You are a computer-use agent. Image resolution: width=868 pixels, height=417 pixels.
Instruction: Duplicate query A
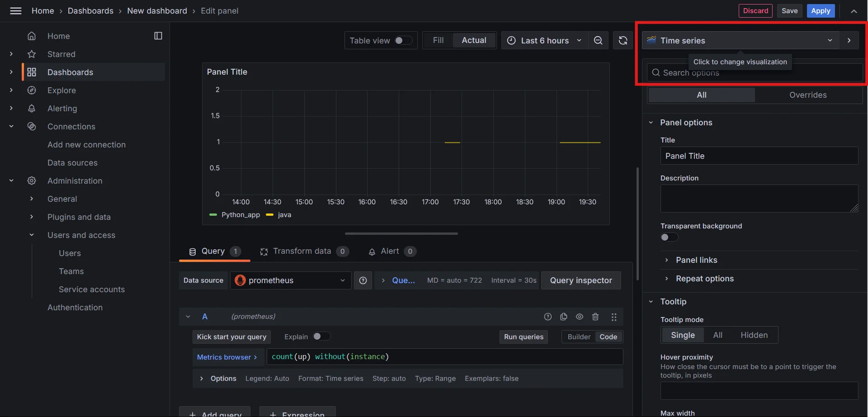tap(564, 317)
